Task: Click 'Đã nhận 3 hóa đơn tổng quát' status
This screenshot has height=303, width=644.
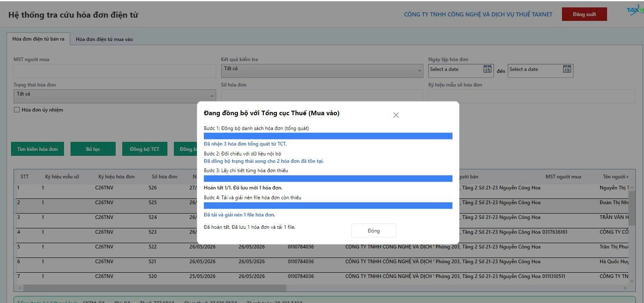Action: pos(245,144)
